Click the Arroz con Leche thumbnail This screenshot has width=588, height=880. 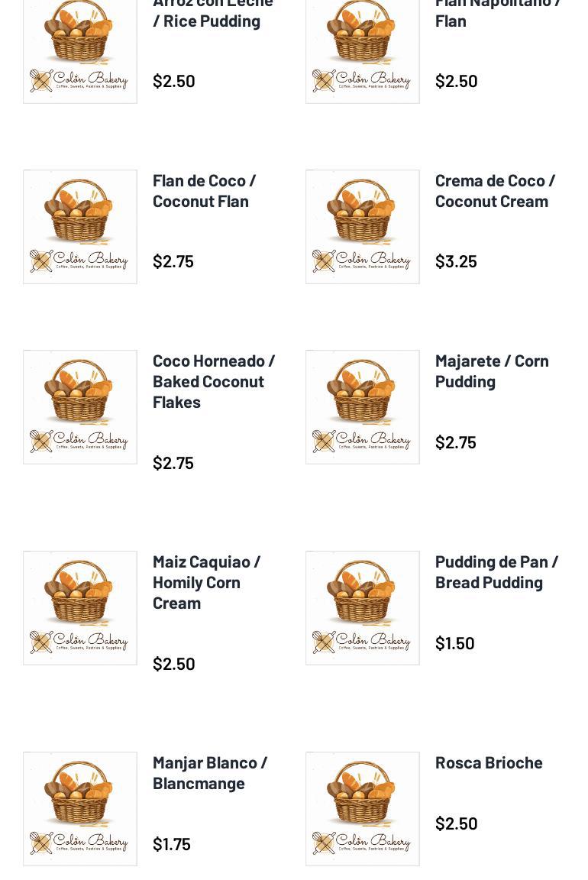[80, 50]
